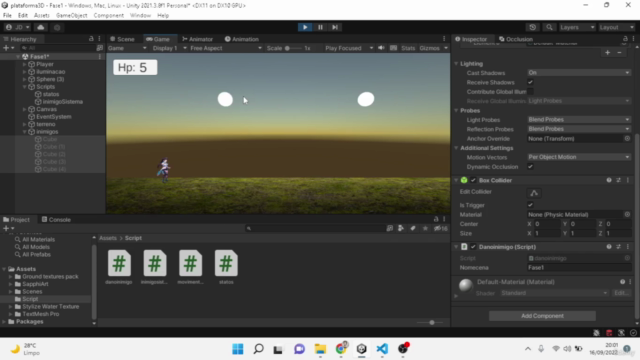Open Box Collider preset settings icon

click(x=618, y=180)
